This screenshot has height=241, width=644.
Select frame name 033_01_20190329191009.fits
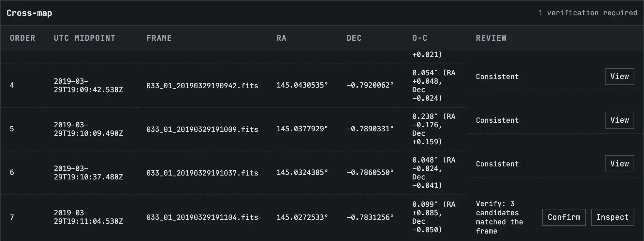click(202, 129)
